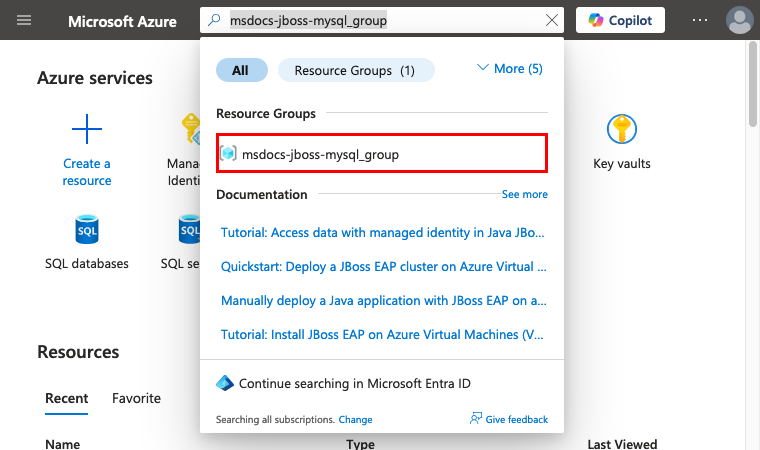Image resolution: width=760 pixels, height=450 pixels.
Task: Click the Give feedback link
Action: [x=517, y=419]
